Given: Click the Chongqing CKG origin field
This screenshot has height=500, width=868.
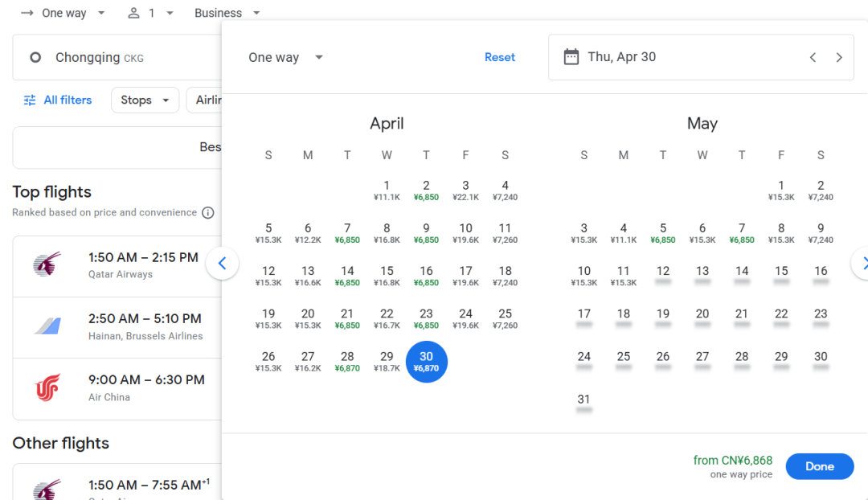Looking at the screenshot, I should tap(117, 58).
